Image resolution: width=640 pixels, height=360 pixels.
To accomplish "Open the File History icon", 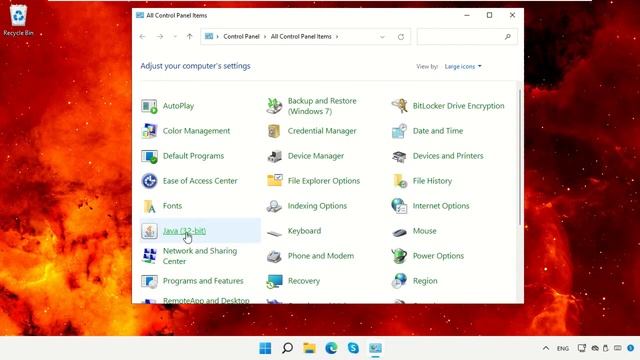I will click(399, 181).
